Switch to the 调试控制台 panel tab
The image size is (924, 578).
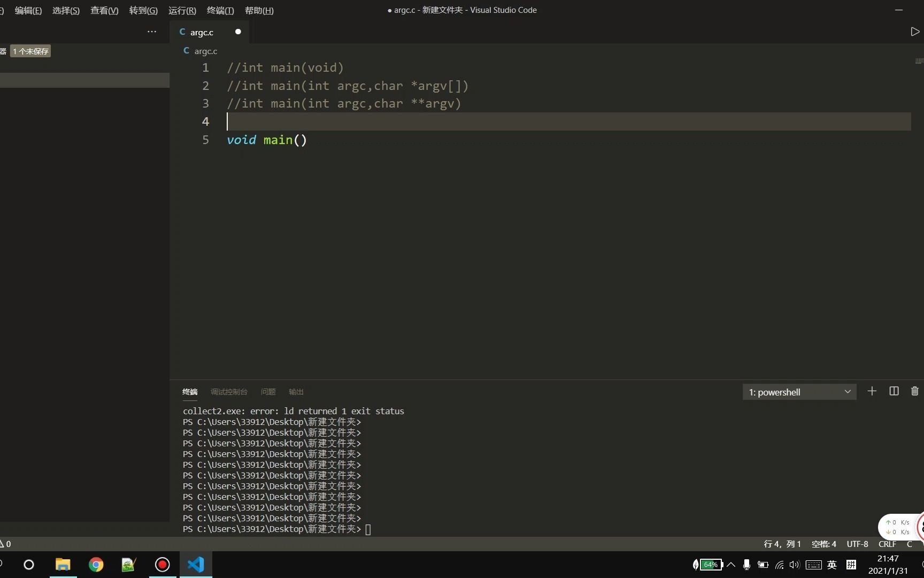229,392
